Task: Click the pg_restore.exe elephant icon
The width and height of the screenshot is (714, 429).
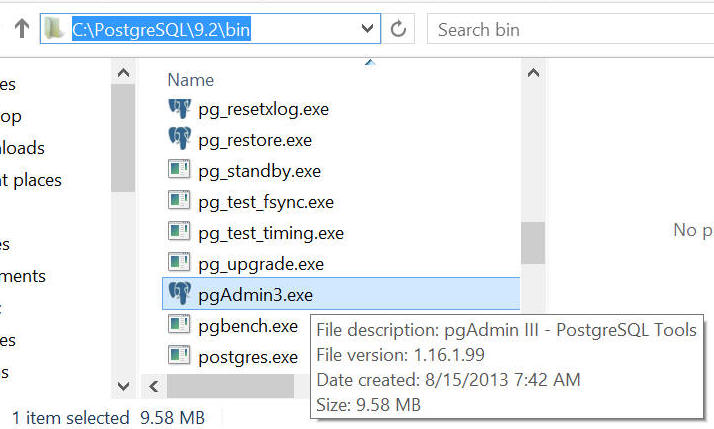Action: (179, 138)
